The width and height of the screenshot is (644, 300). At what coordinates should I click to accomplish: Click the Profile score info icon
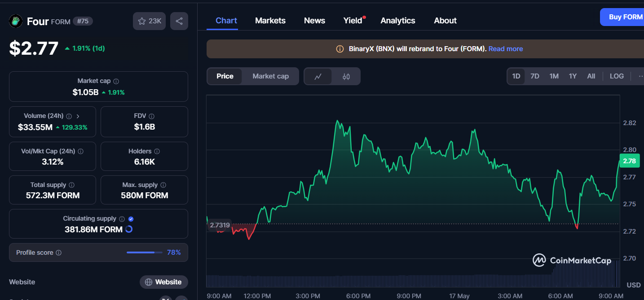[58, 253]
